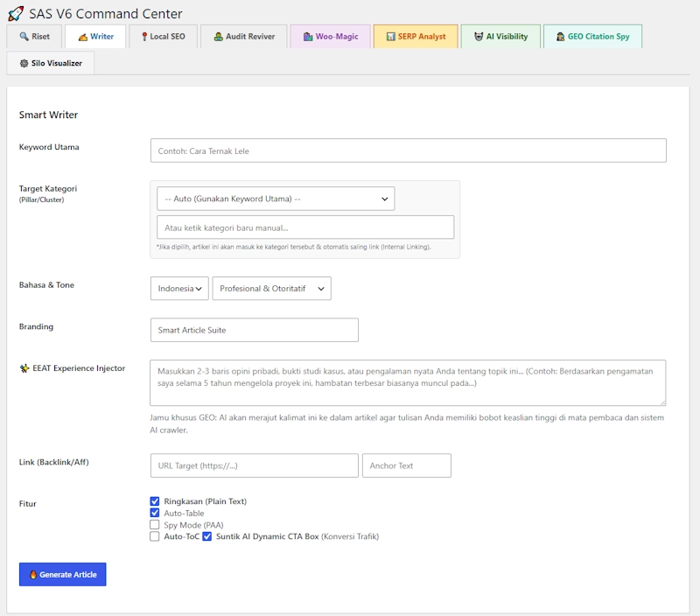700x616 pixels.
Task: Go to the Woo-Magic tab
Action: click(x=331, y=37)
